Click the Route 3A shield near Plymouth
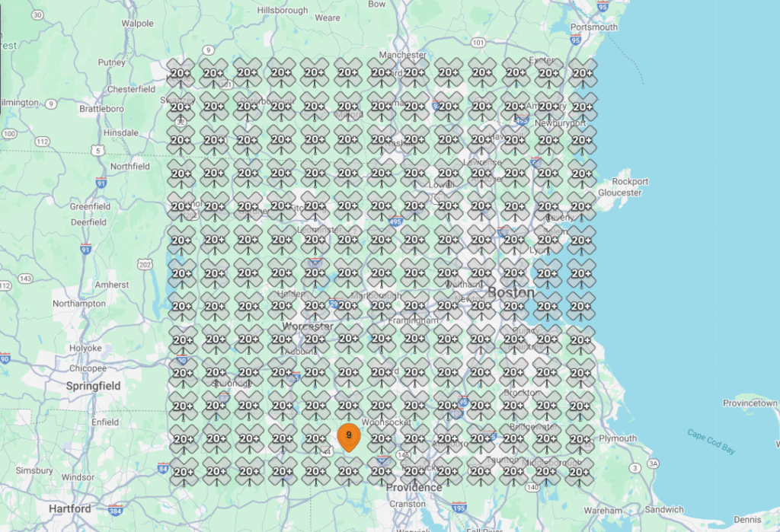 tap(653, 463)
